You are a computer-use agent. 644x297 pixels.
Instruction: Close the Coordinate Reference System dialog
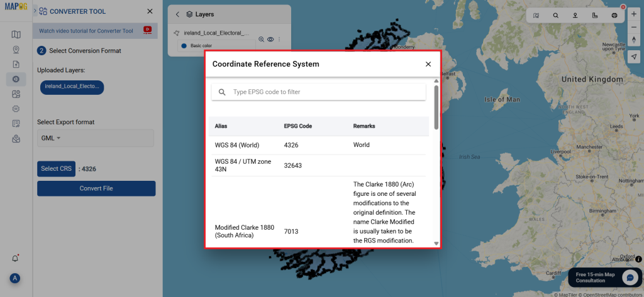[428, 64]
